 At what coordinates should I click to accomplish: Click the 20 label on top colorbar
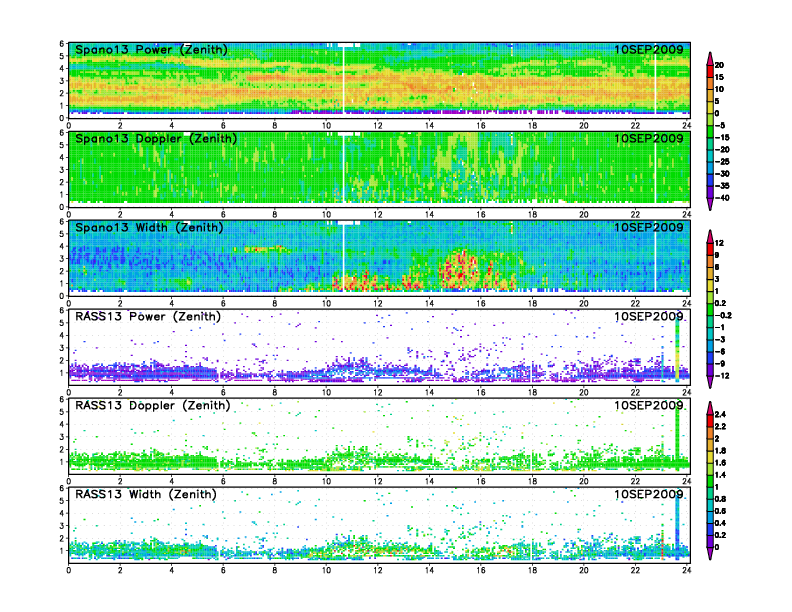(x=719, y=65)
